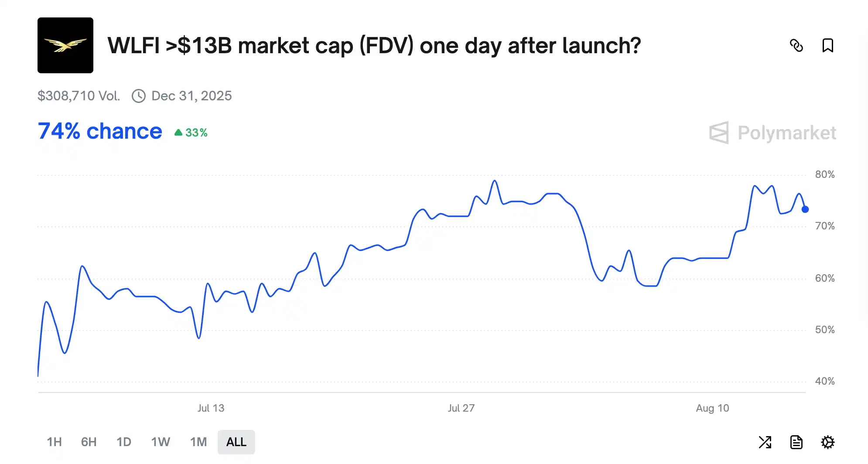This screenshot has height=464, width=868.
Task: Click the Jul 27 axis label
Action: click(x=461, y=408)
